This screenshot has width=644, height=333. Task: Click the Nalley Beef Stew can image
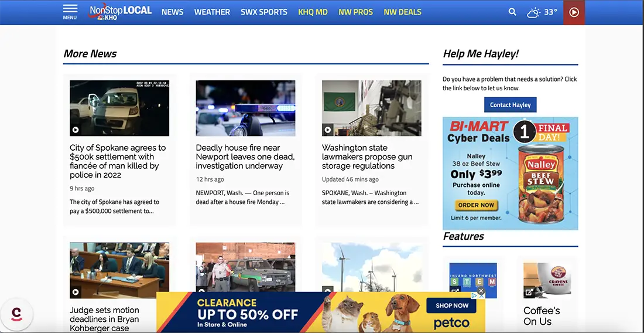[542, 183]
